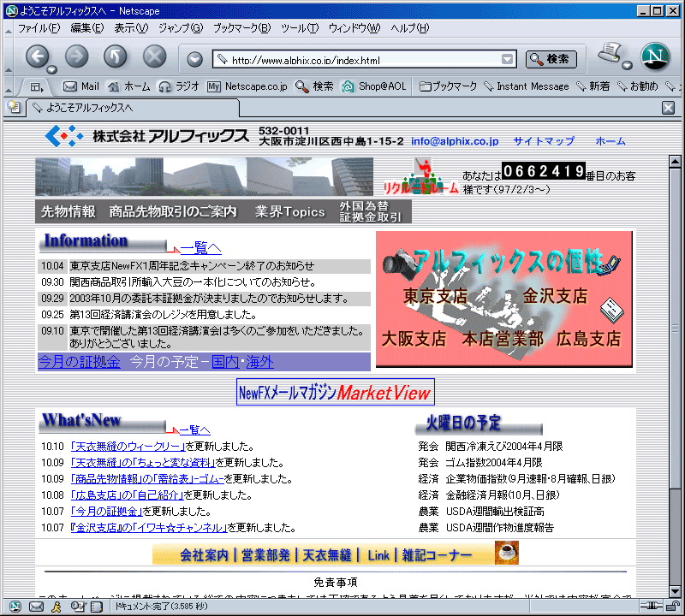Open Instant Message toolbar bookmark

pyautogui.click(x=527, y=86)
